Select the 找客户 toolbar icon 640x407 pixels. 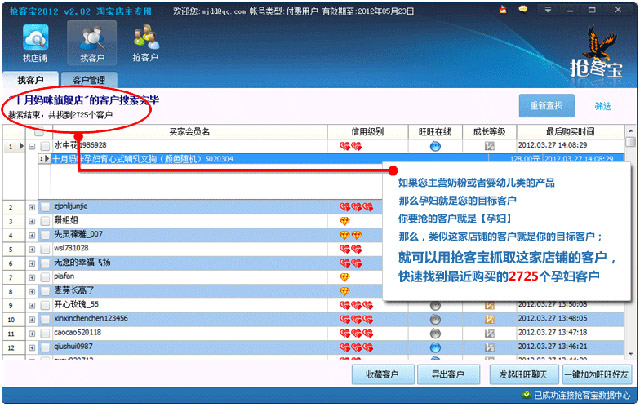pos(92,43)
